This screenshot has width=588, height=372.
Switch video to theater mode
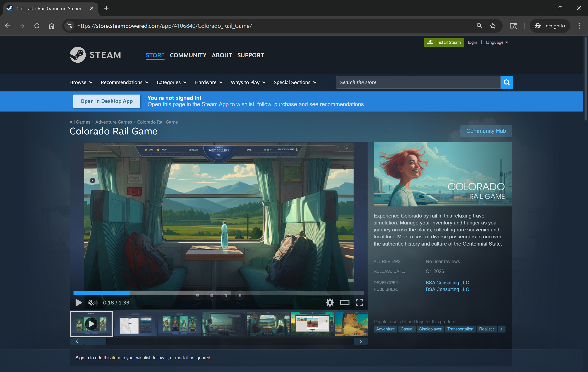click(344, 302)
